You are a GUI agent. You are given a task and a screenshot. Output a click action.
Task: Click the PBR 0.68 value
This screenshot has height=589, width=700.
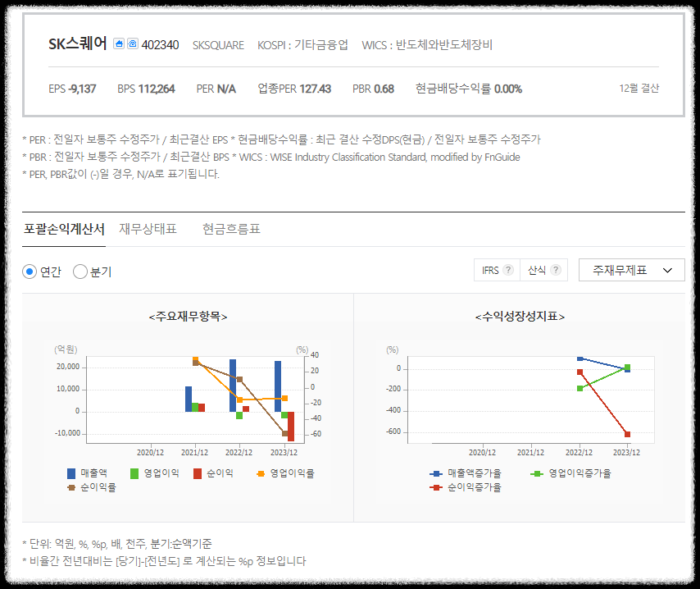click(373, 89)
